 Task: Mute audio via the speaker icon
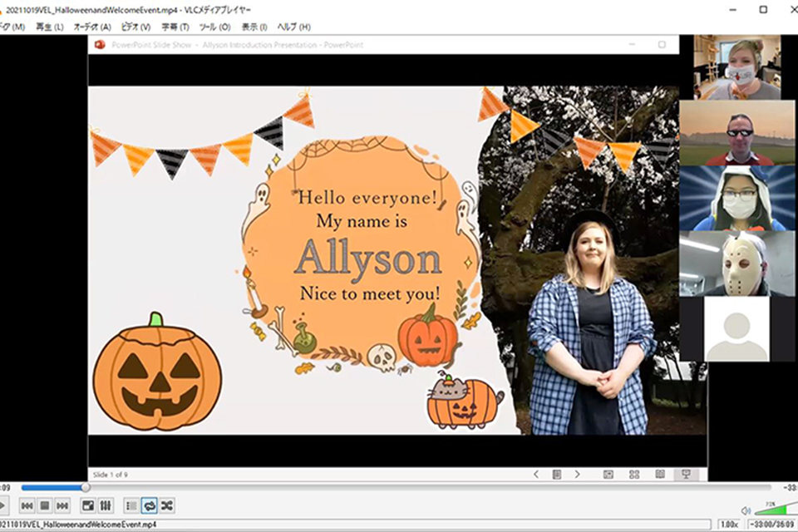pos(746,510)
